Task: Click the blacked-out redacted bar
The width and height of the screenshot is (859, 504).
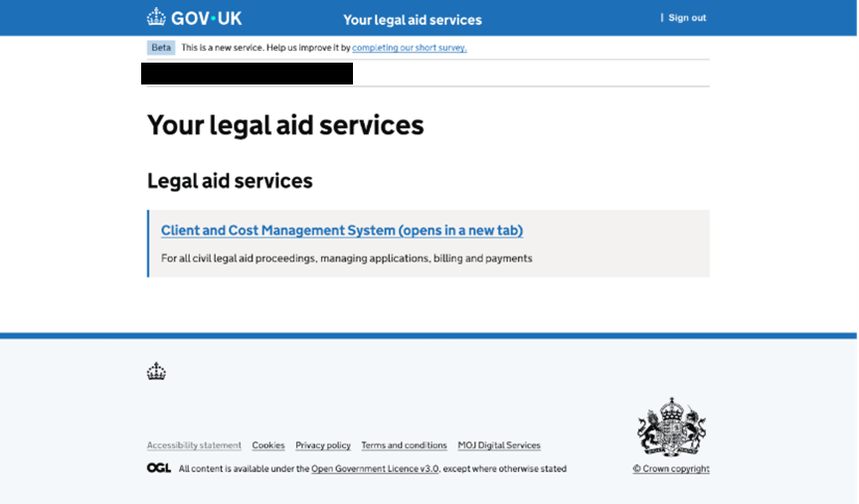Action: pos(247,74)
